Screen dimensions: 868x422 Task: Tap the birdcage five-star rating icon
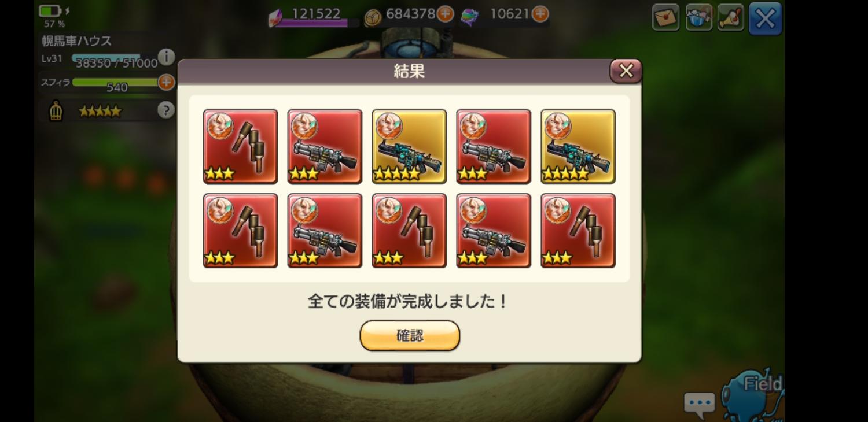coord(56,110)
